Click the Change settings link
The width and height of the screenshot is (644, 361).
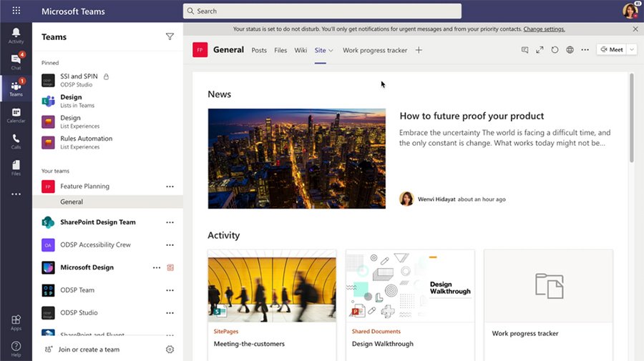point(544,29)
